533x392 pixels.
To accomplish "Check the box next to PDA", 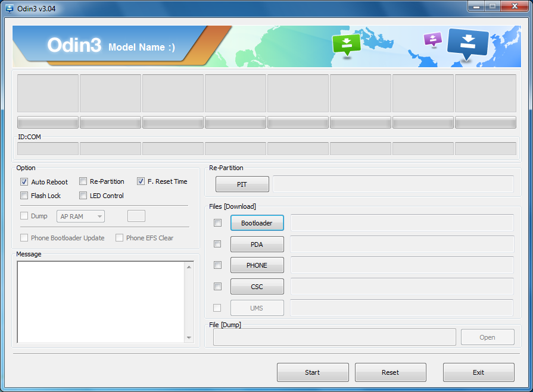I will (x=217, y=244).
